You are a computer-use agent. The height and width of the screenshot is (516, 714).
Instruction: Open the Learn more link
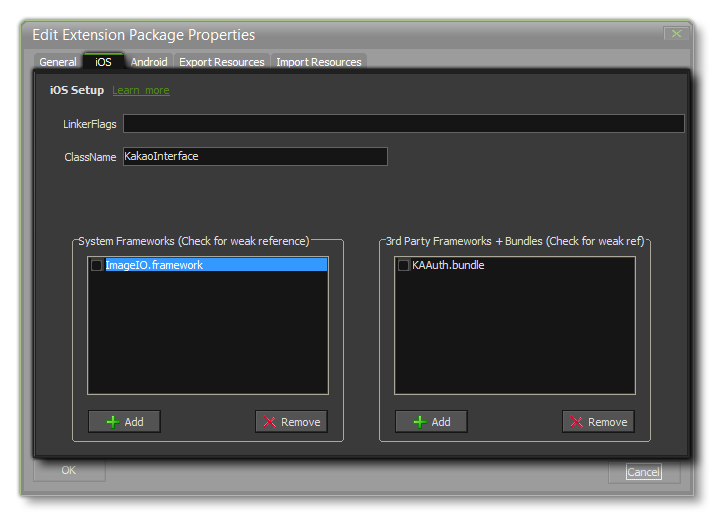click(x=141, y=91)
